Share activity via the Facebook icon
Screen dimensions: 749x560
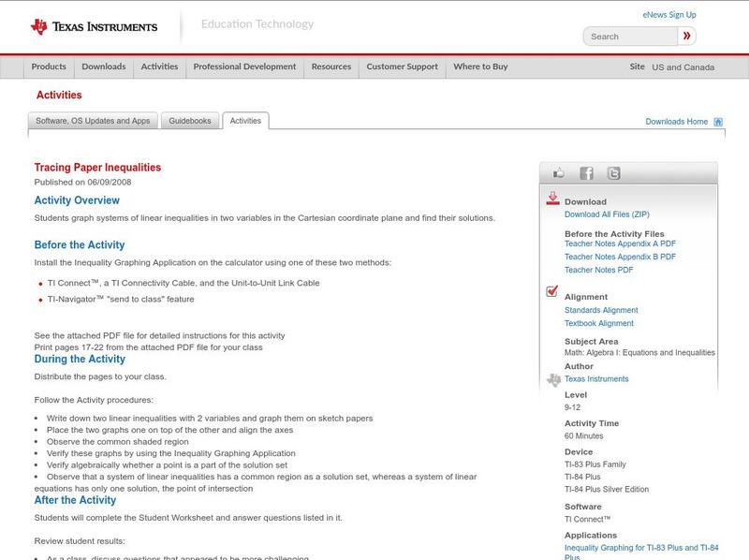click(586, 173)
